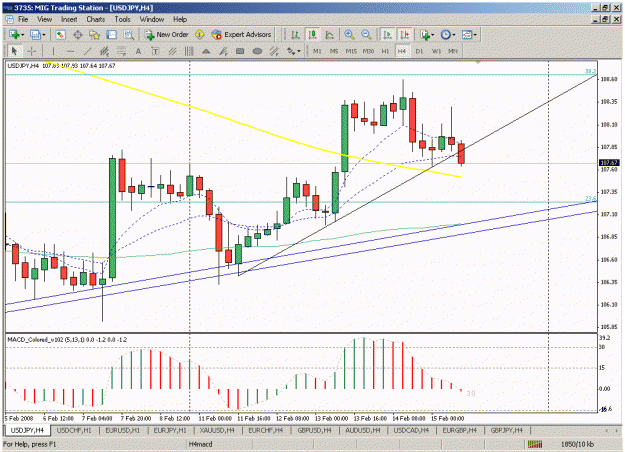Switch timeframe to D1

coord(419,51)
